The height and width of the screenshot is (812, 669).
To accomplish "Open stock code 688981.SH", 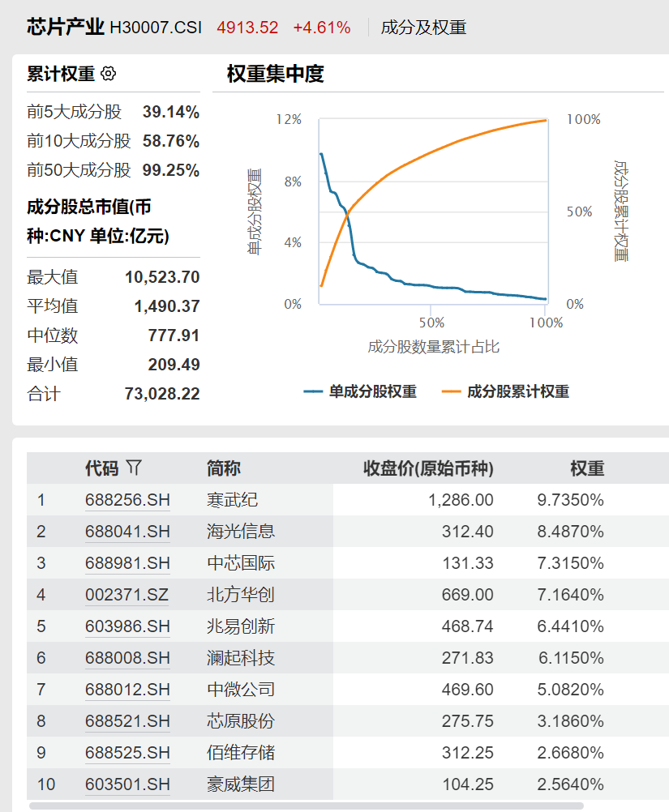I will coord(127,563).
